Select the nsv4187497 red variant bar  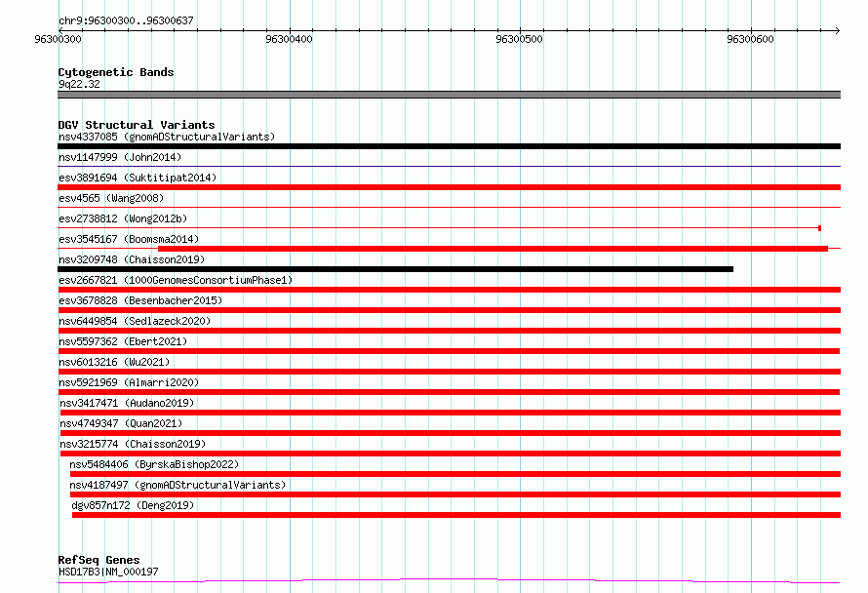(455, 494)
